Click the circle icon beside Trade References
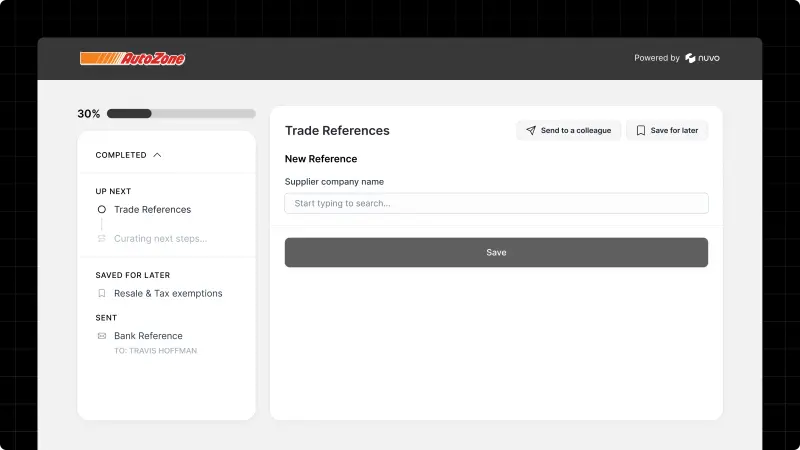 pos(102,209)
